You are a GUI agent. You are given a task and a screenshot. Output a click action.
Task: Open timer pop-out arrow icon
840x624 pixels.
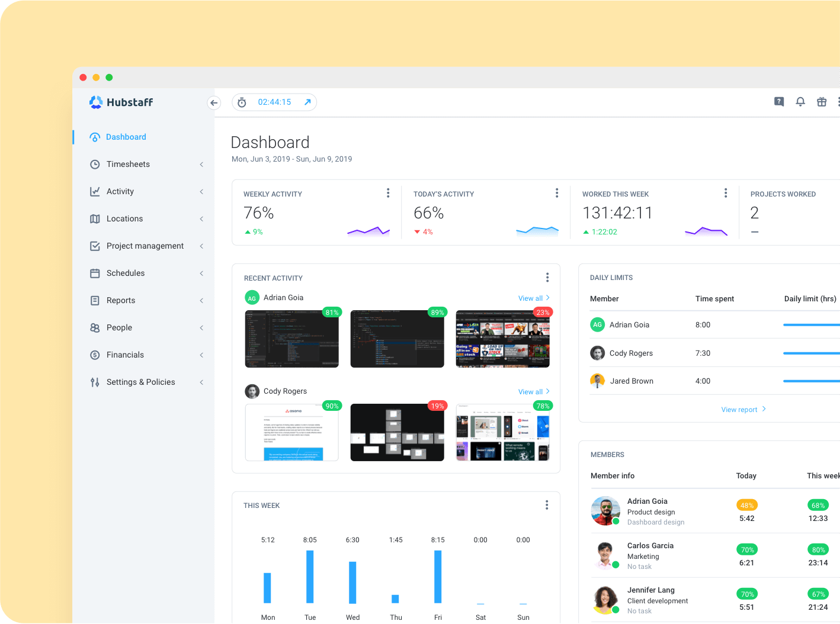click(x=307, y=102)
